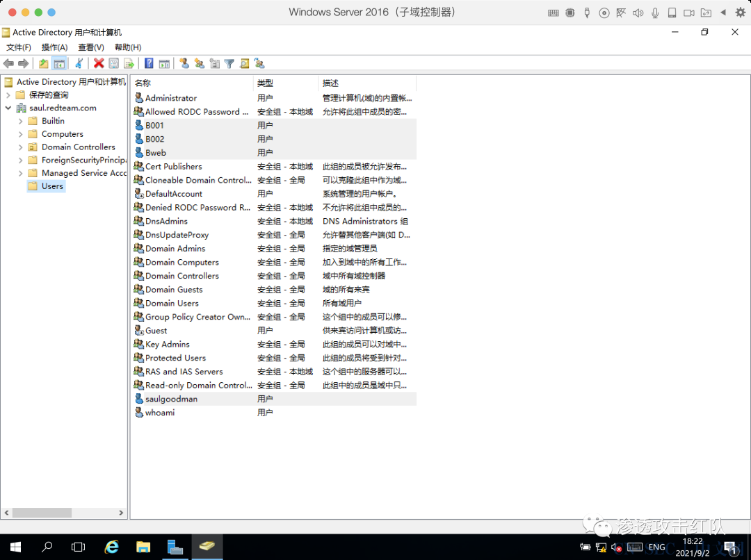
Task: Click the VM shared folder icon
Action: click(706, 13)
